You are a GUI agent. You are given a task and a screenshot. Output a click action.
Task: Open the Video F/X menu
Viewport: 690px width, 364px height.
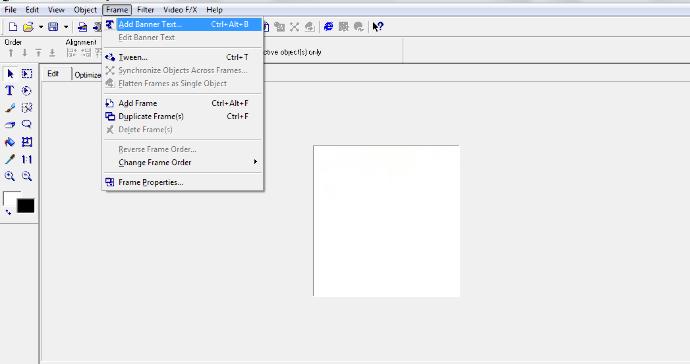pos(180,10)
